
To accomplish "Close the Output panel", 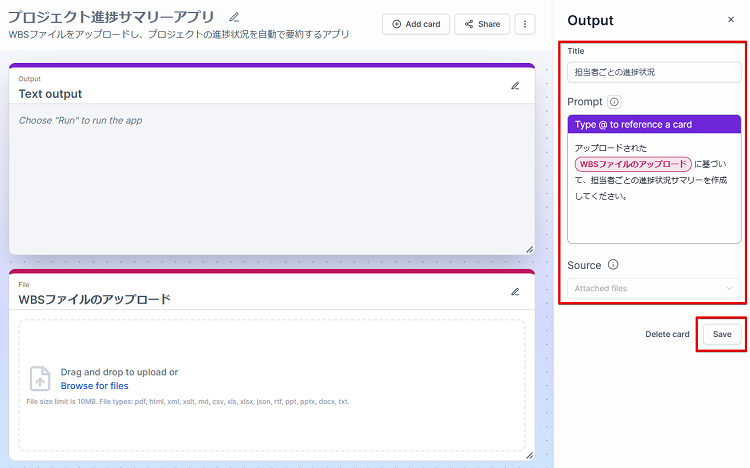I will pos(731,20).
